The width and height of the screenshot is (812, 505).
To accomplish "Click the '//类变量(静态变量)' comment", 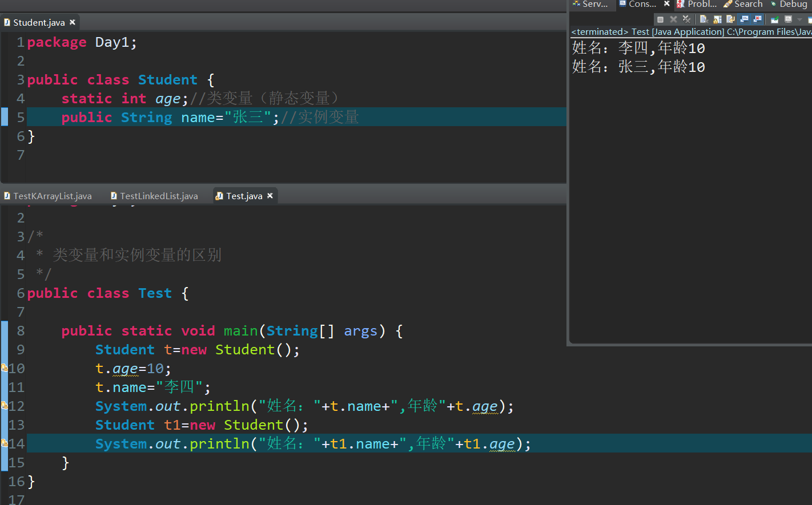I will (x=265, y=99).
